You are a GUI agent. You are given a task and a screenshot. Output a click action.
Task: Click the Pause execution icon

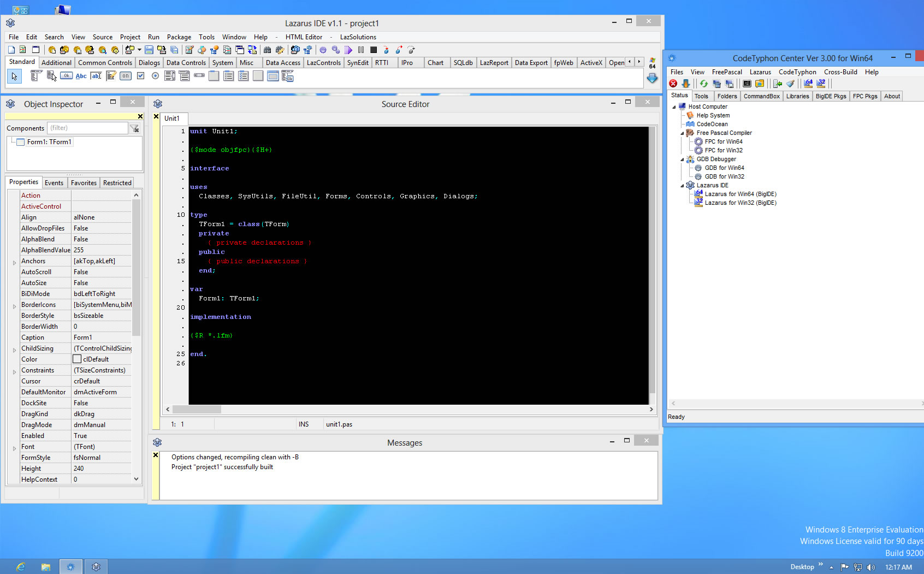[361, 50]
